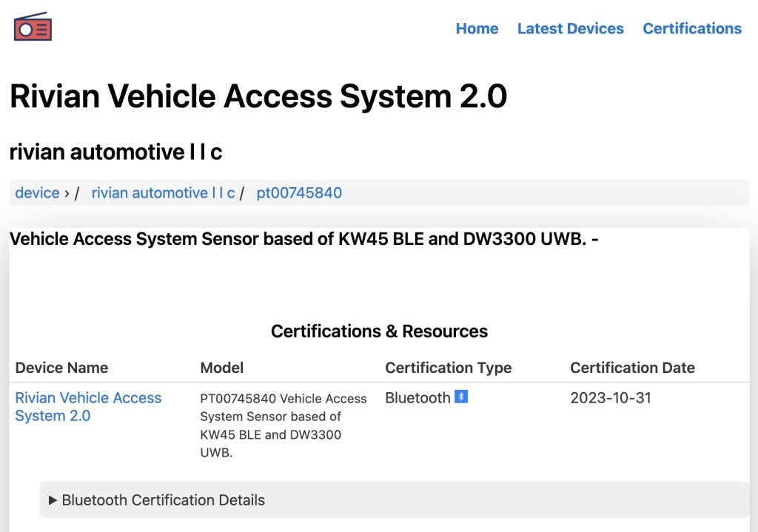The height and width of the screenshot is (532, 758).
Task: Click the Certifications & Resources heading
Action: (379, 331)
